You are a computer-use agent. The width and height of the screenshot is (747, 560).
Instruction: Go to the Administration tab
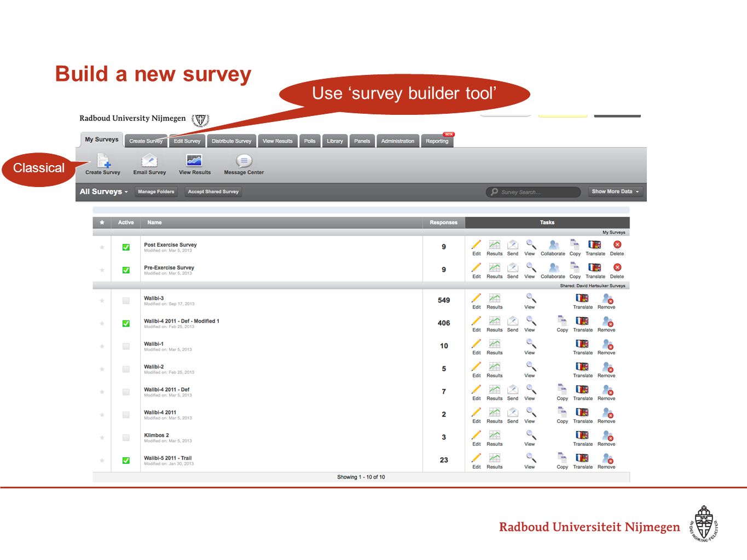[398, 141]
